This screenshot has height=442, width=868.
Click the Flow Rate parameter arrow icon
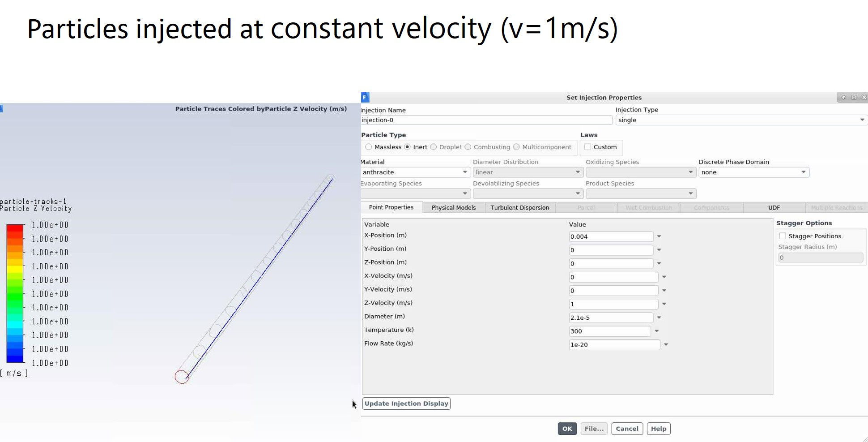666,345
